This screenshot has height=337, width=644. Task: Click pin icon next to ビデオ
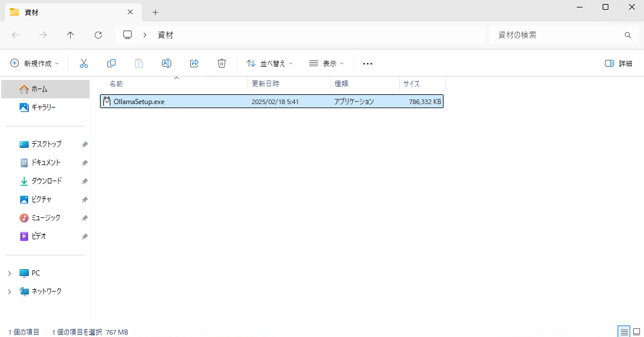pos(84,236)
